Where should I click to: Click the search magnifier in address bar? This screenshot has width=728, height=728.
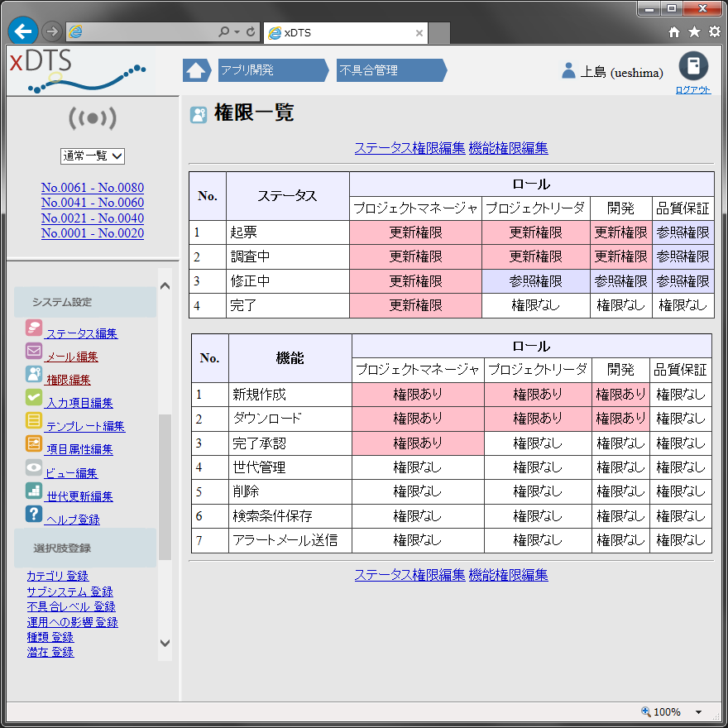(x=224, y=31)
